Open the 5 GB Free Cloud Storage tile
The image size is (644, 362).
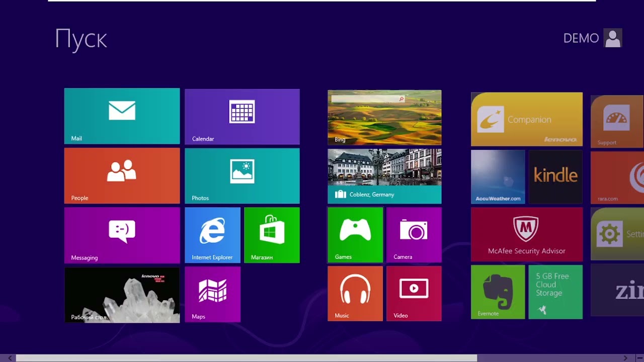click(x=555, y=292)
